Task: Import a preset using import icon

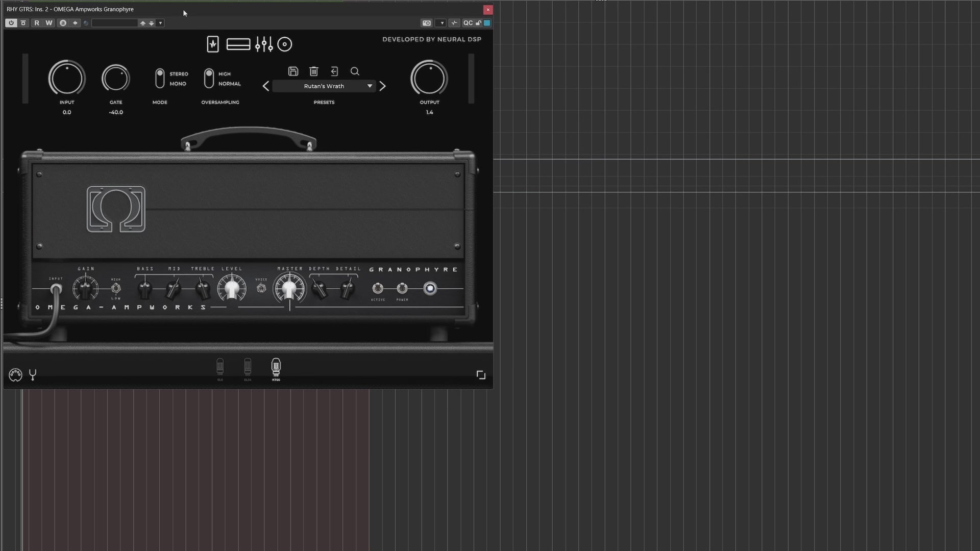Action: [334, 71]
